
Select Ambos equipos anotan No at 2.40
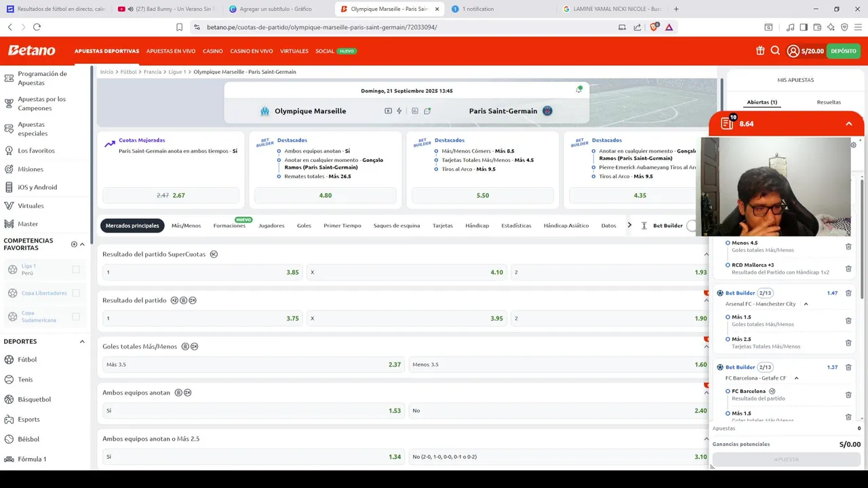[x=559, y=410]
